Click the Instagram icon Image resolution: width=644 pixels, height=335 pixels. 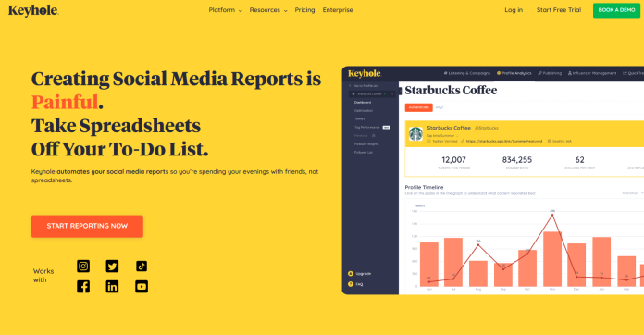pyautogui.click(x=83, y=266)
